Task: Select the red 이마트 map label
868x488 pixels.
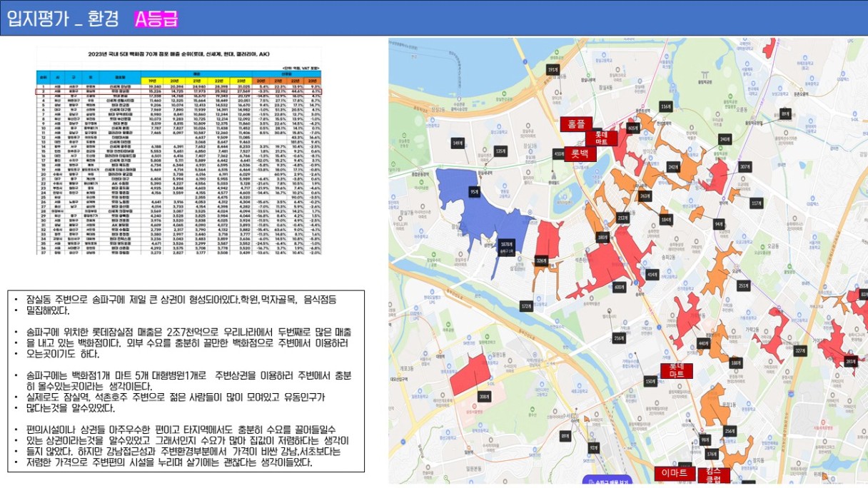Action: click(675, 474)
